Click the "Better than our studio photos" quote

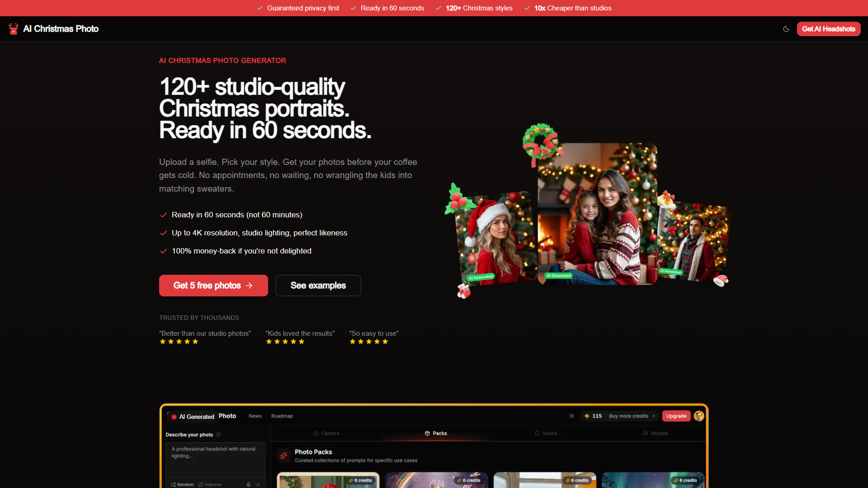[205, 333]
